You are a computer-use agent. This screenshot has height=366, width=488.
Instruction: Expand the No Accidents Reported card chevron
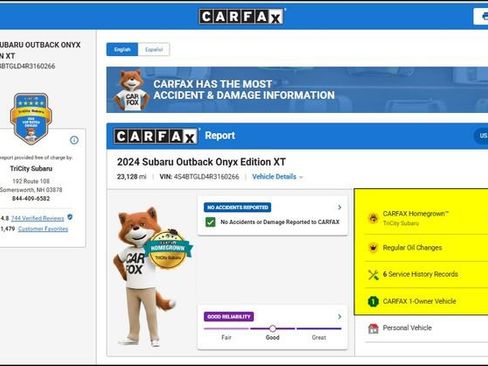click(339, 207)
